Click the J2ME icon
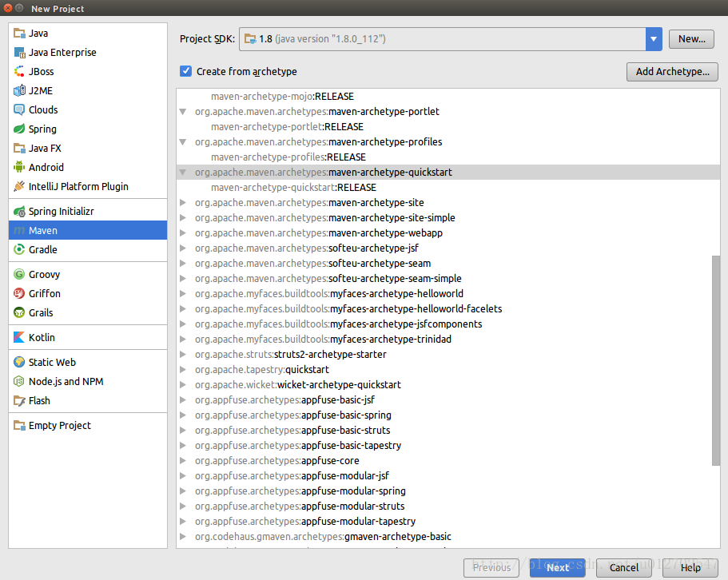Screen dimensions: 728x580 pyautogui.click(x=19, y=90)
